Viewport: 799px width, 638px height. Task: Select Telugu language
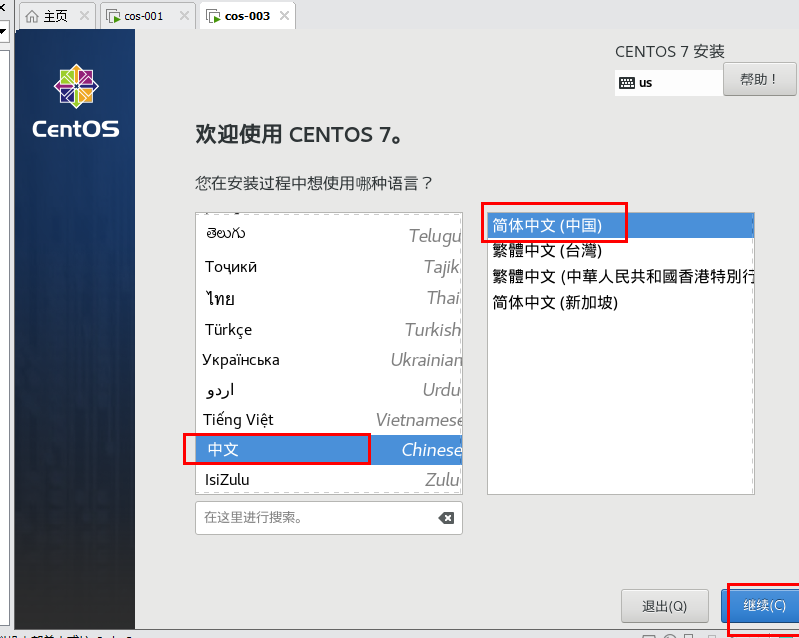(329, 234)
